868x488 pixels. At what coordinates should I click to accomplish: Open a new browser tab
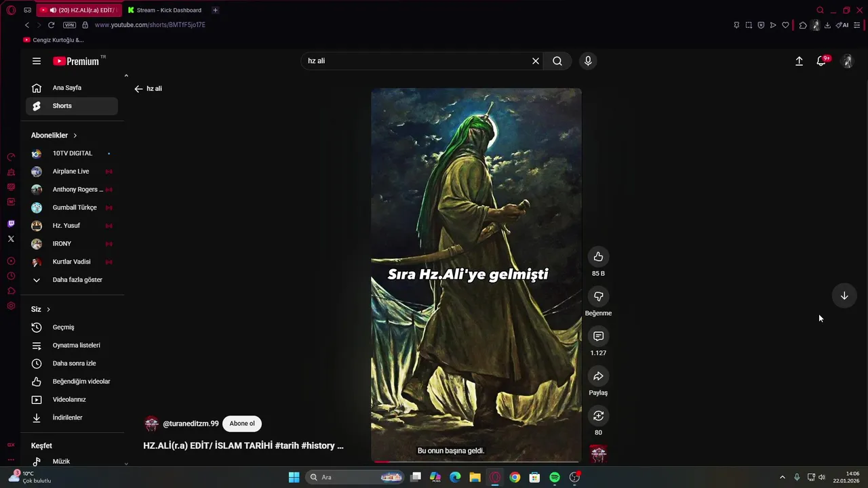coord(215,10)
